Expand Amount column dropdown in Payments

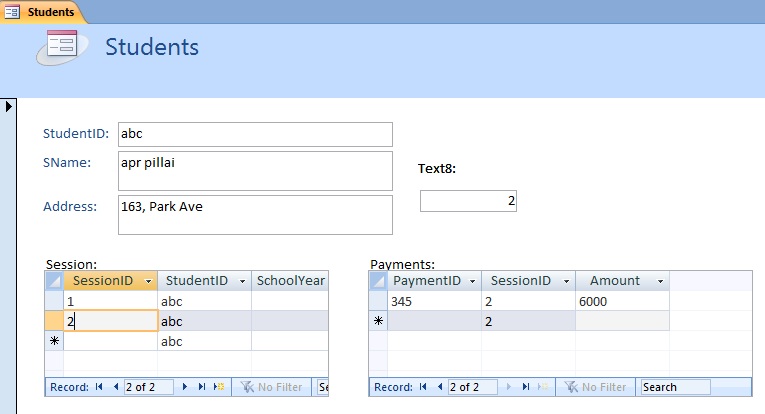click(661, 281)
